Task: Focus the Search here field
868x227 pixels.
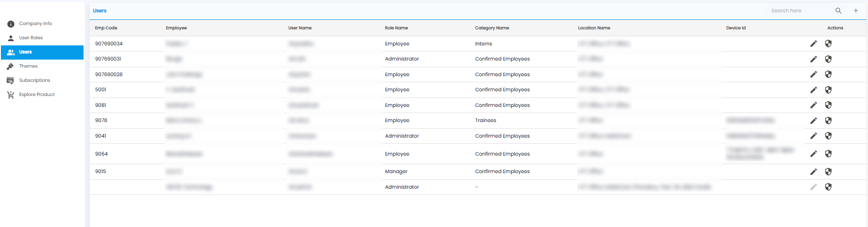Action: [800, 10]
